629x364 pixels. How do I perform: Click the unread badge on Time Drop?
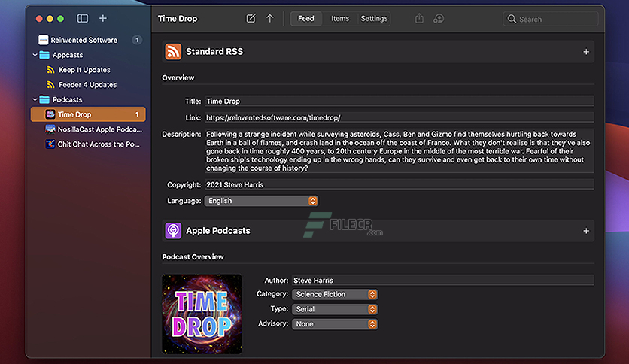[x=137, y=114]
